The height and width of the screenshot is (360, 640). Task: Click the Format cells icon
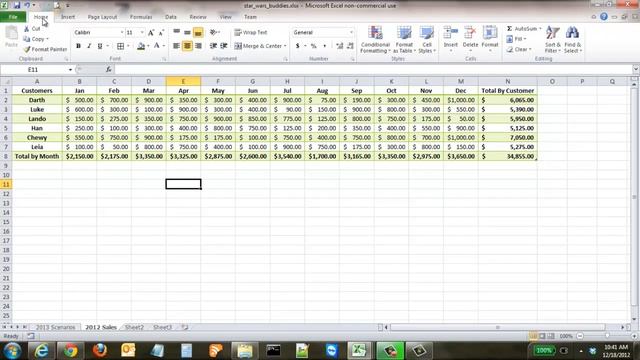coord(490,33)
